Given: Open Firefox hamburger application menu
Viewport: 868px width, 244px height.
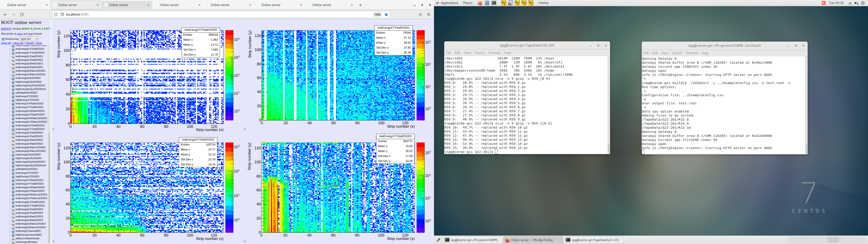Looking at the screenshot, I should tap(429, 14).
